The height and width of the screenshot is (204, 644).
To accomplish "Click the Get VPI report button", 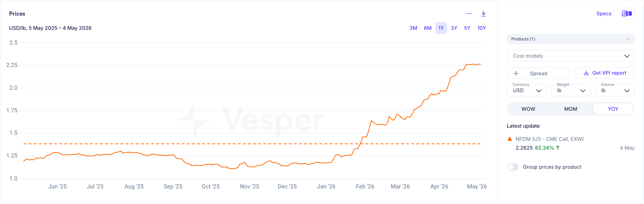I will pyautogui.click(x=604, y=73).
